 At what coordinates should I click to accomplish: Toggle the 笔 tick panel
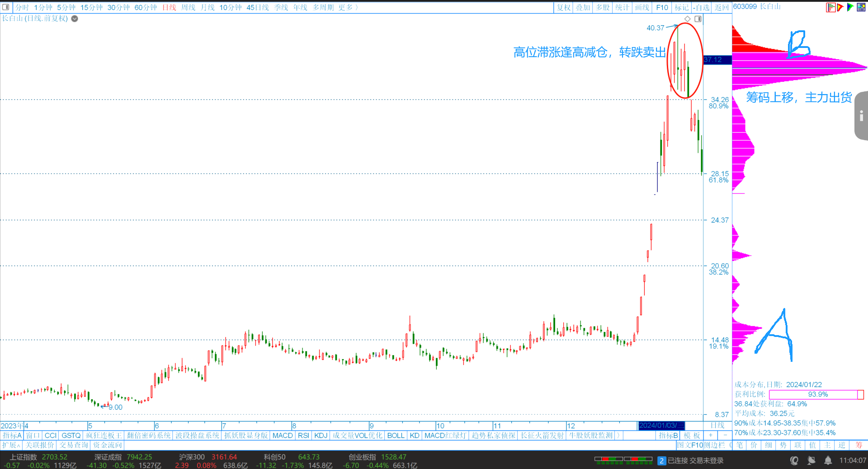tap(740, 445)
